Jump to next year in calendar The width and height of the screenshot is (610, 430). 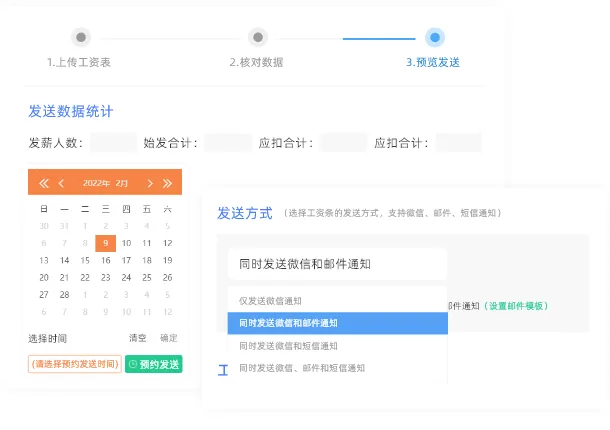coord(167,183)
